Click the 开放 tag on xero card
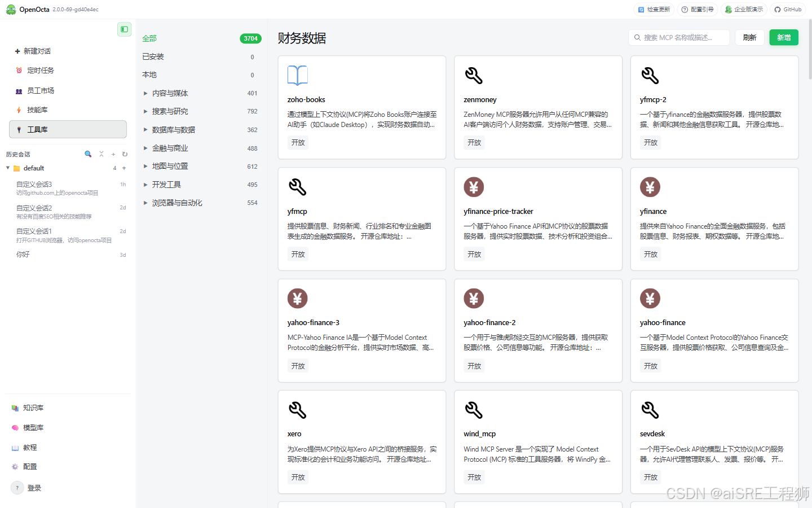Viewport: 812px width, 508px height. tap(298, 478)
